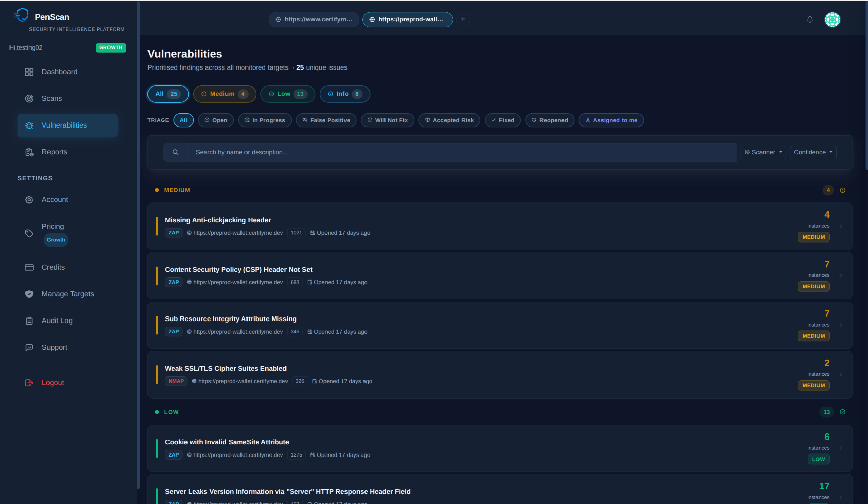Go to Scans page
Screen dimensions: 868x504
(x=67, y=98)
